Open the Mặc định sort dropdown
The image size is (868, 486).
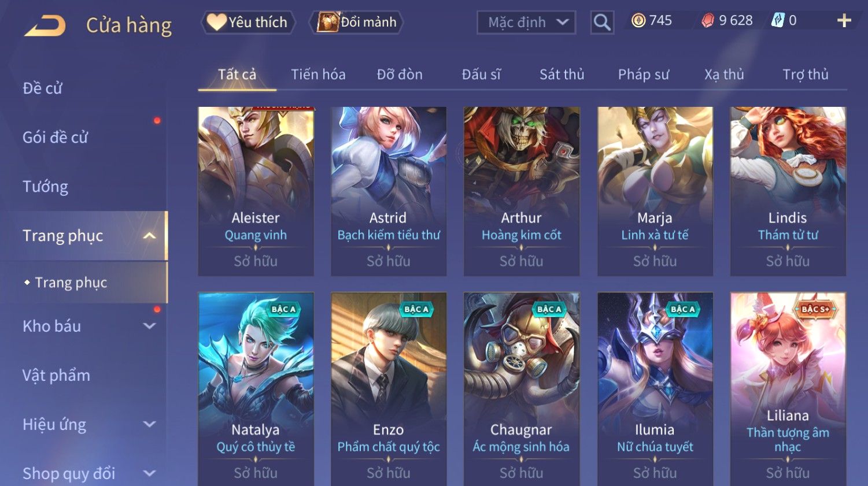[x=526, y=23]
